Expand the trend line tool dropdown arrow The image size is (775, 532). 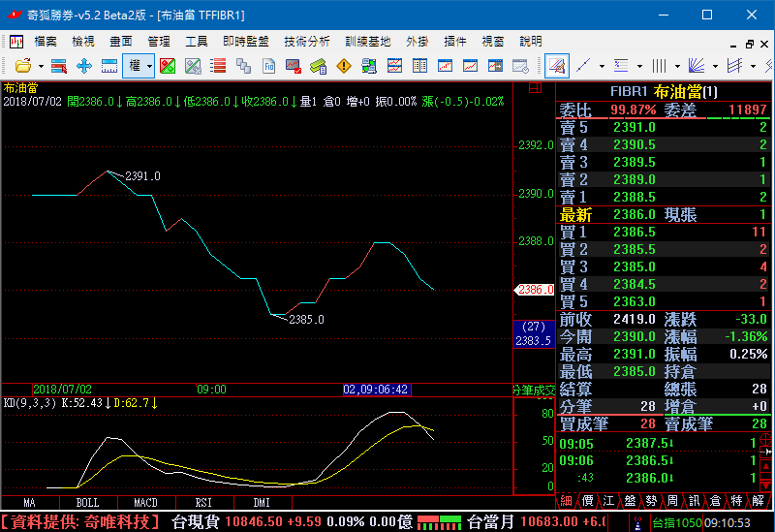pyautogui.click(x=602, y=66)
